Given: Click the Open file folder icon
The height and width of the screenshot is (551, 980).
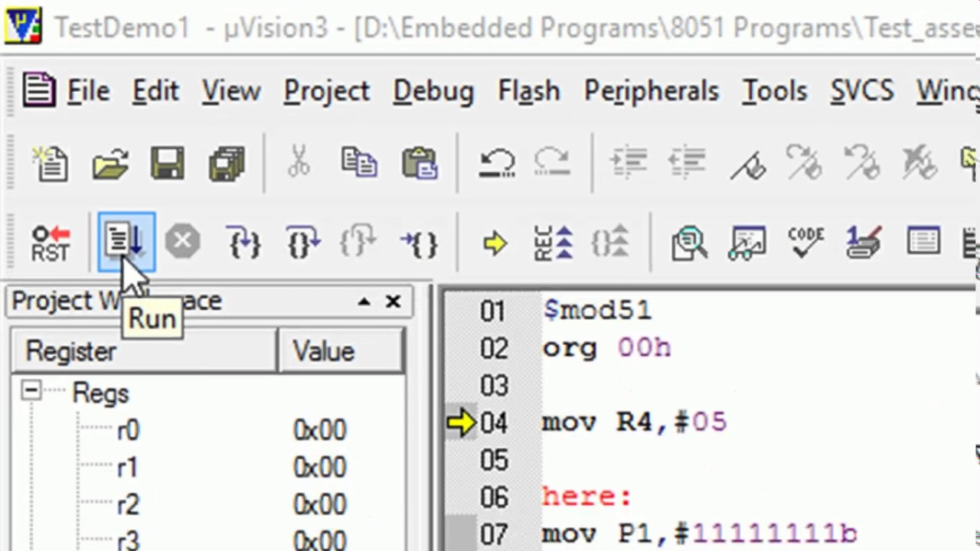Looking at the screenshot, I should point(110,164).
